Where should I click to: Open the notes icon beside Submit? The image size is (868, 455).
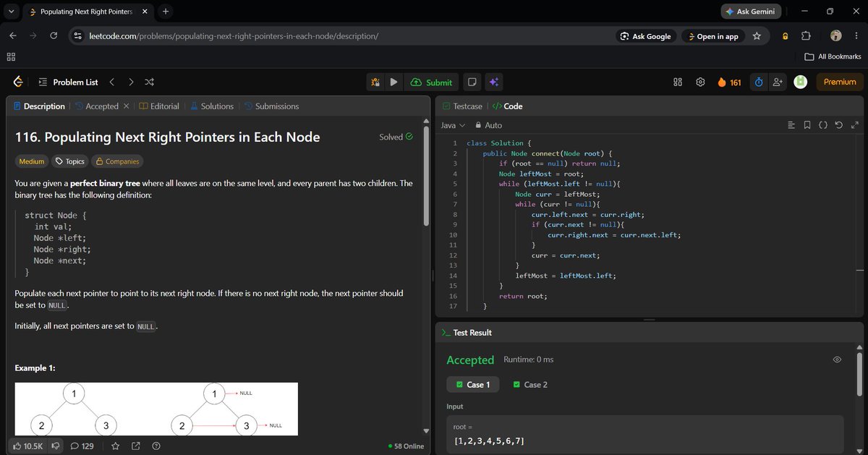pyautogui.click(x=471, y=82)
